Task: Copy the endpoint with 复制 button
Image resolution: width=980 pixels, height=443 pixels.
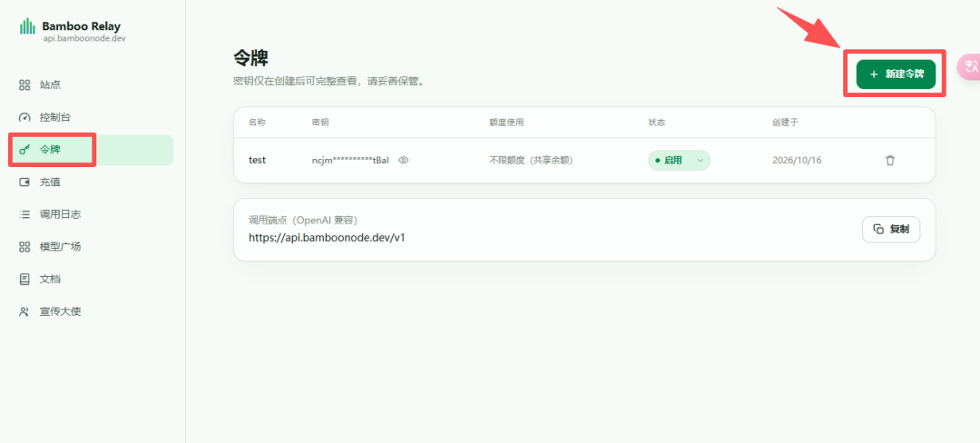Action: (891, 230)
